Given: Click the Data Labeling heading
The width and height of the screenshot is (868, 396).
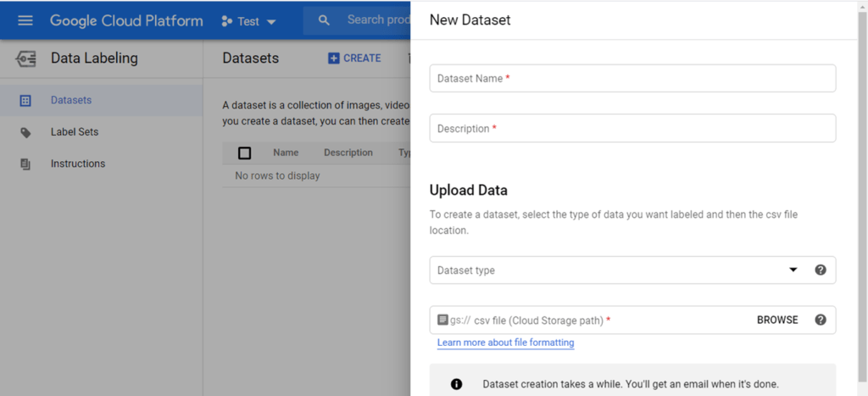Looking at the screenshot, I should [x=94, y=59].
